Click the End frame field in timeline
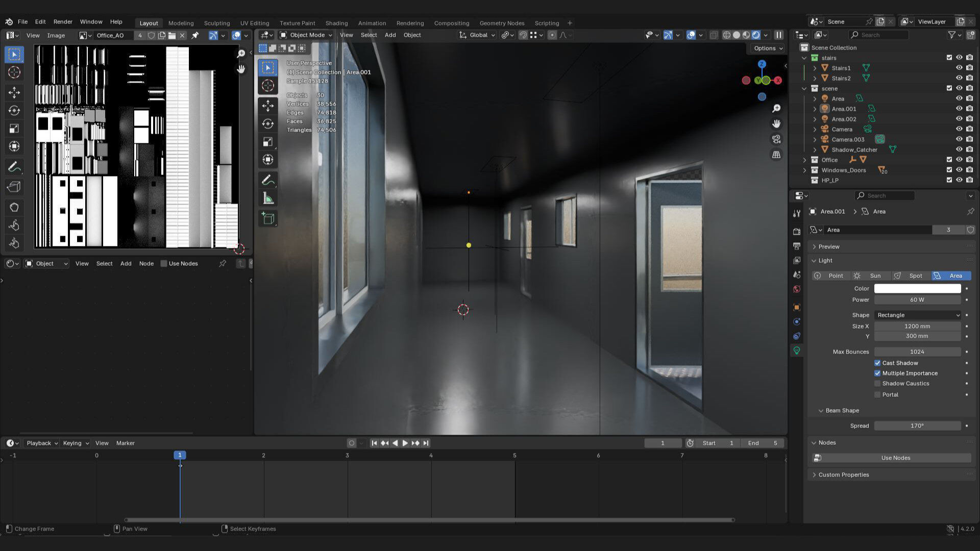This screenshot has height=551, width=980. 763,443
